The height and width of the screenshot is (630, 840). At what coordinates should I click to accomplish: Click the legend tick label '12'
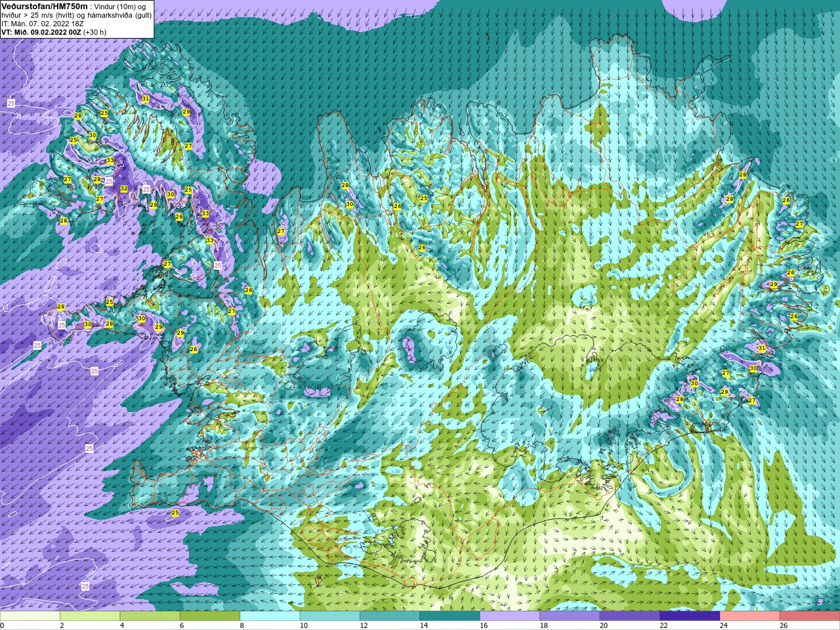click(x=364, y=625)
